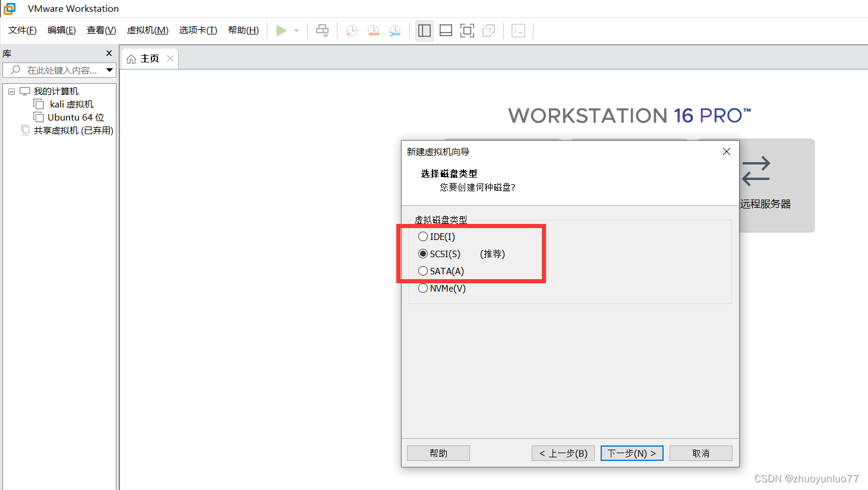Toggle the thumbnail bar view icon
Screen dimensions: 868x490
pos(446,31)
